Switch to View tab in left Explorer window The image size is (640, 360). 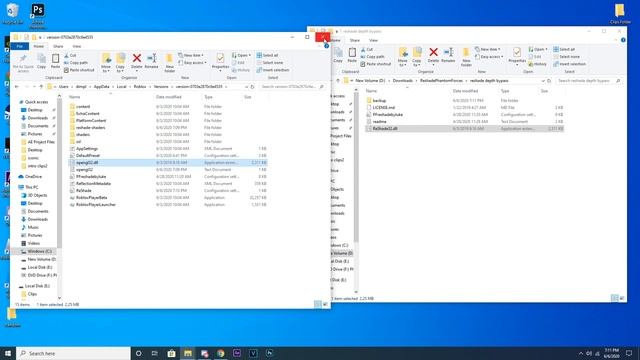pos(77,46)
